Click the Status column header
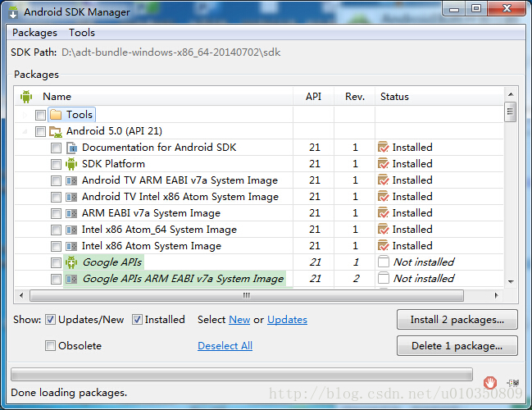 (439, 97)
